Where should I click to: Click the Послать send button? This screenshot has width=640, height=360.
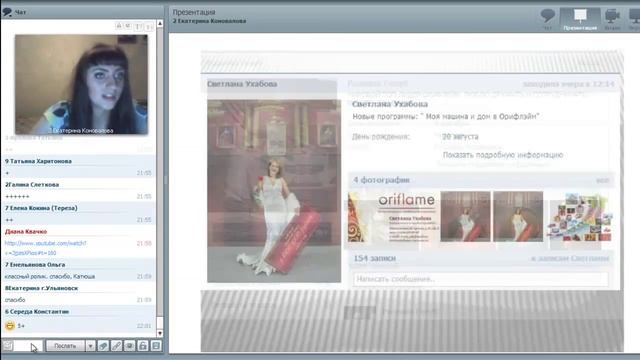point(65,346)
